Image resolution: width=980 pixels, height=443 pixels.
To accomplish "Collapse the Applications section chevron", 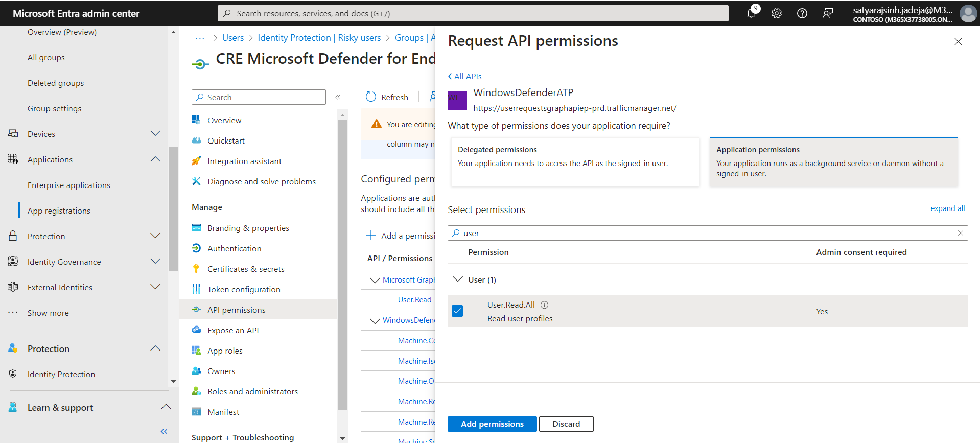I will tap(155, 159).
